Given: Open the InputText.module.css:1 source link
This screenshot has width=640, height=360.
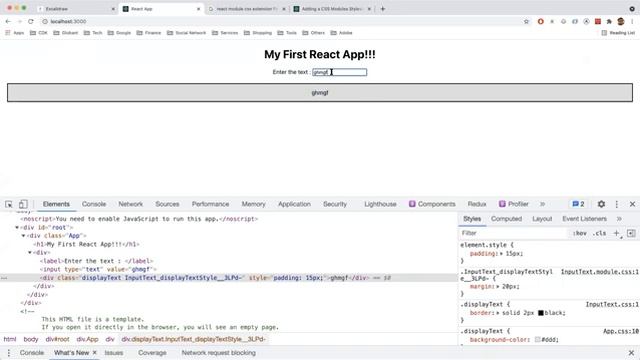Looking at the screenshot, I should [600, 272].
